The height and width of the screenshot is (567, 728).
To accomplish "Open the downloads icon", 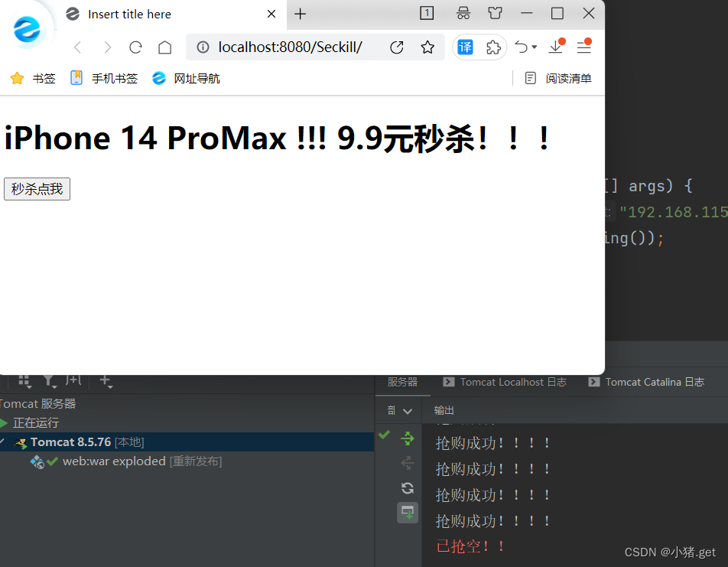I will (556, 47).
